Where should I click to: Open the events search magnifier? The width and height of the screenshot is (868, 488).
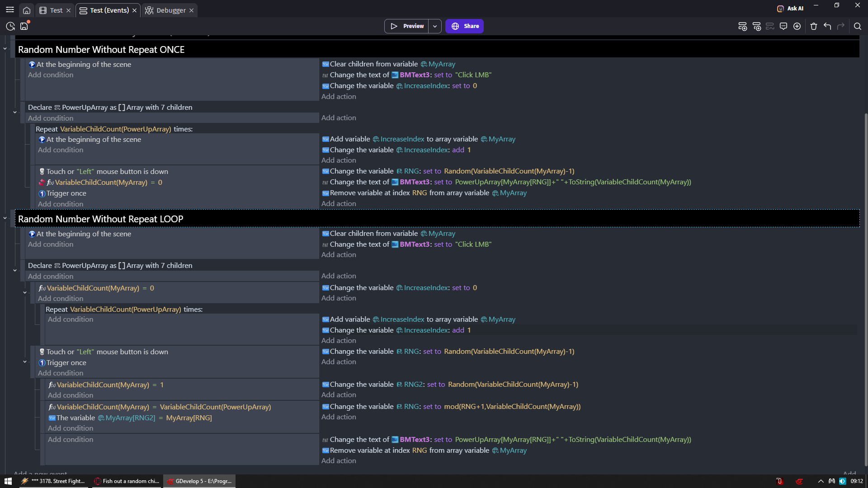[857, 26]
